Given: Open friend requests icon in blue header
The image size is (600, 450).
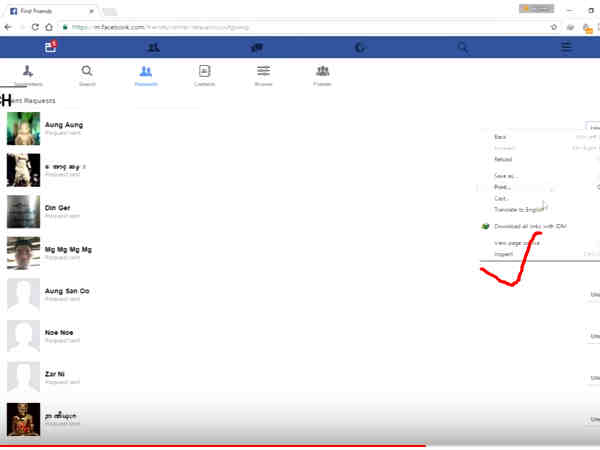Looking at the screenshot, I should (153, 47).
